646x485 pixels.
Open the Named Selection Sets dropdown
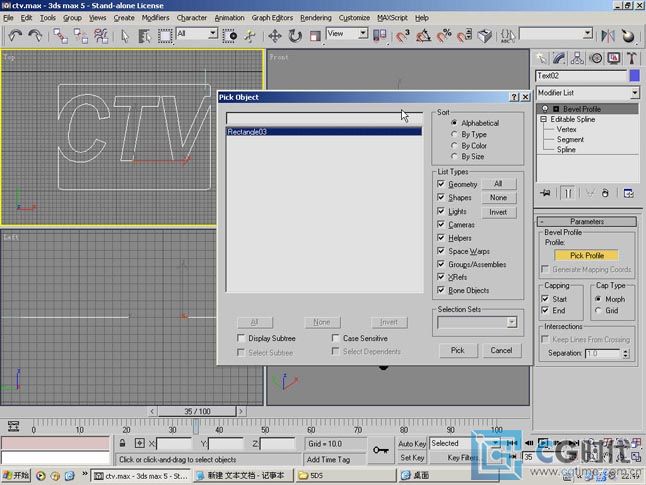(x=588, y=33)
